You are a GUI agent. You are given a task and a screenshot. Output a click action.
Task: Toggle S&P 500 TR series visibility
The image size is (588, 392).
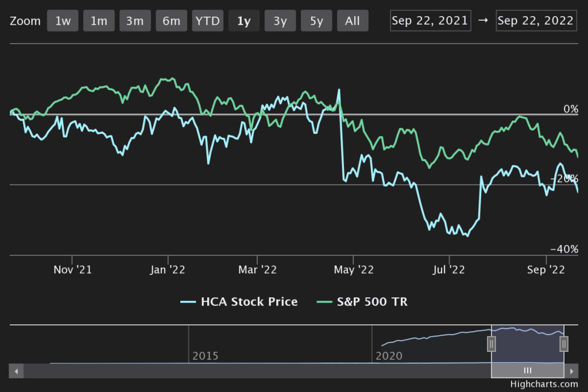tap(362, 301)
